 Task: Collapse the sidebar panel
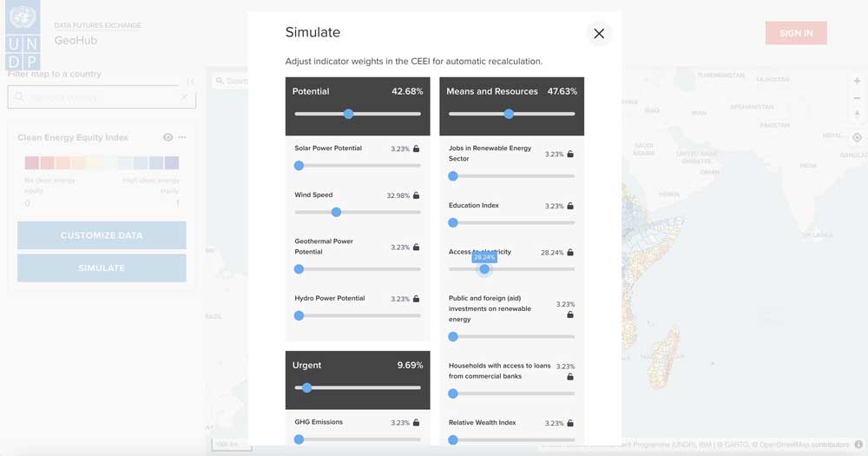(x=190, y=82)
